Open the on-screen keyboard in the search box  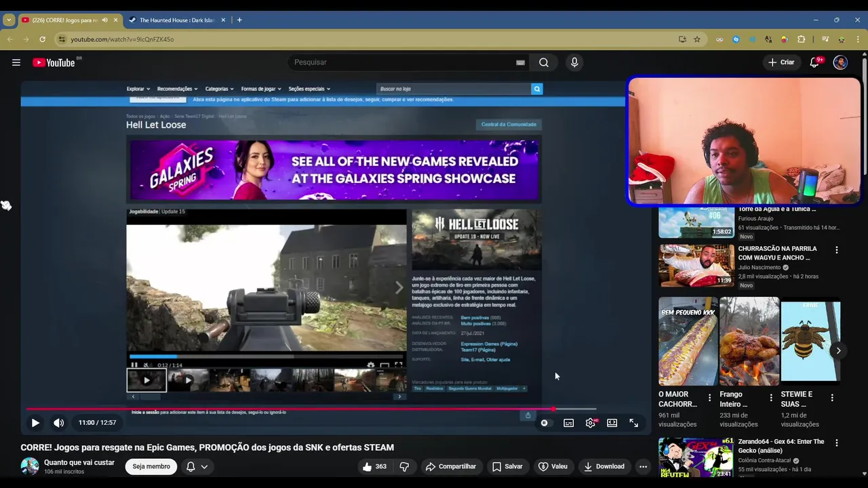tap(520, 62)
